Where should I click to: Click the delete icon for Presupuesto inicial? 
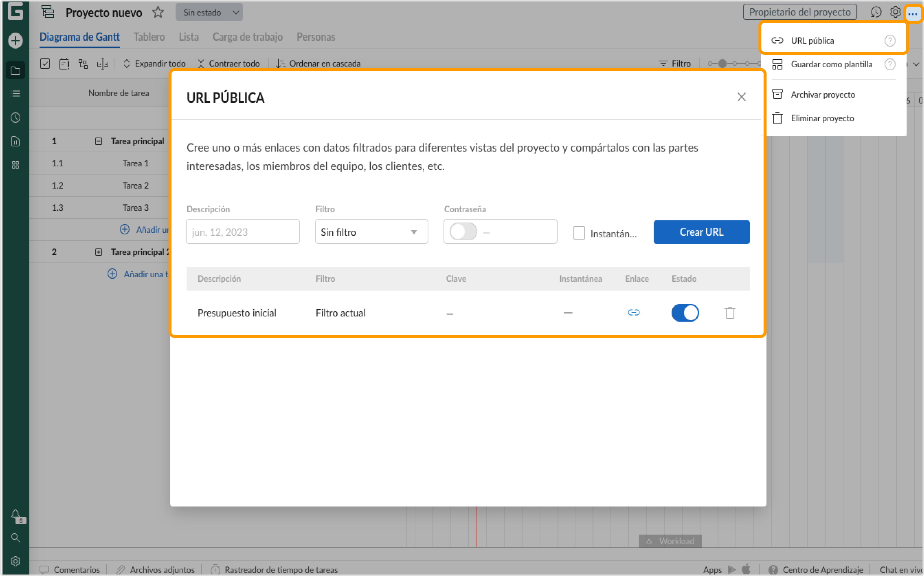coord(730,312)
